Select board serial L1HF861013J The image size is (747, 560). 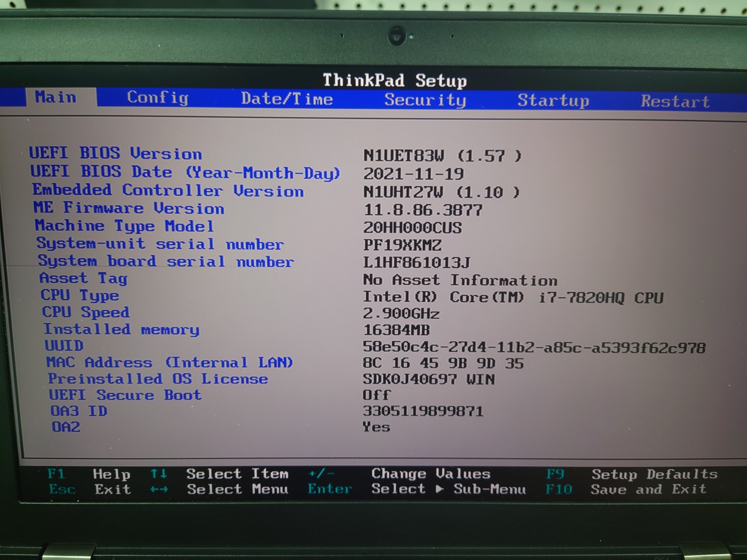click(x=416, y=262)
